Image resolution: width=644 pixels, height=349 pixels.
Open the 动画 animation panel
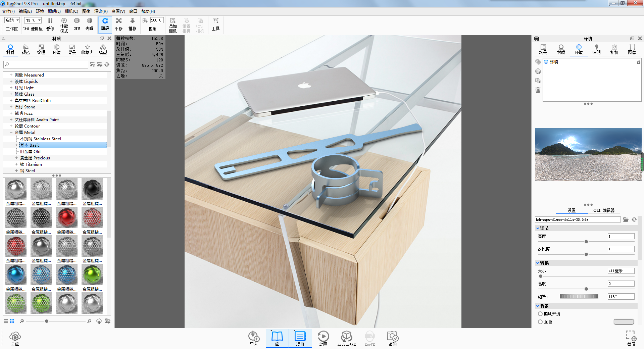click(323, 339)
